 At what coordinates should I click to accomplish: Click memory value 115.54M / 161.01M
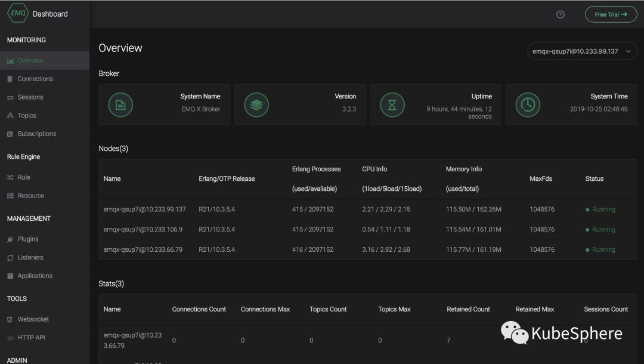473,230
